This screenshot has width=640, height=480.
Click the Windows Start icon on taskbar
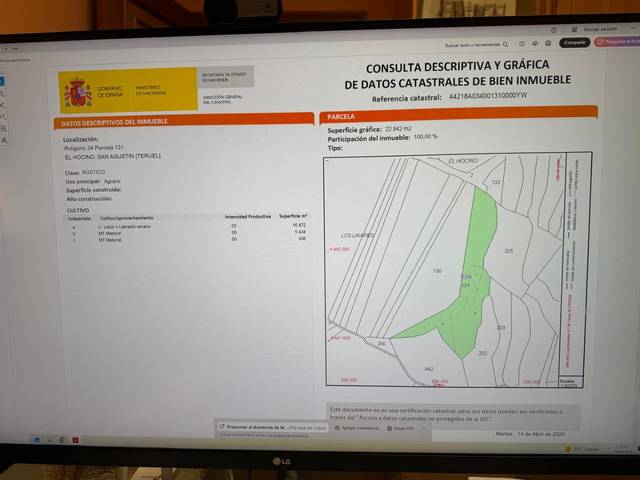(37, 440)
